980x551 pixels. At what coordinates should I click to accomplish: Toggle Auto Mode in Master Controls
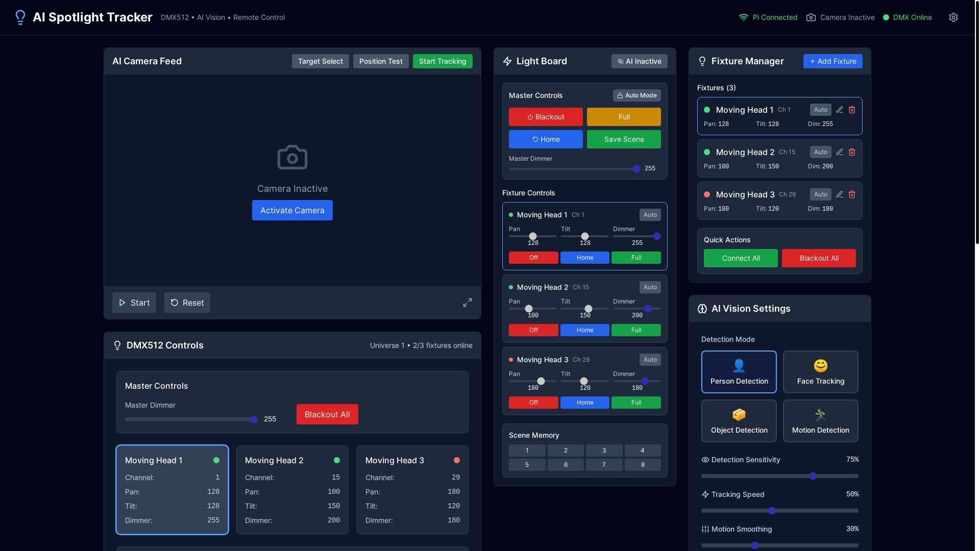point(636,95)
